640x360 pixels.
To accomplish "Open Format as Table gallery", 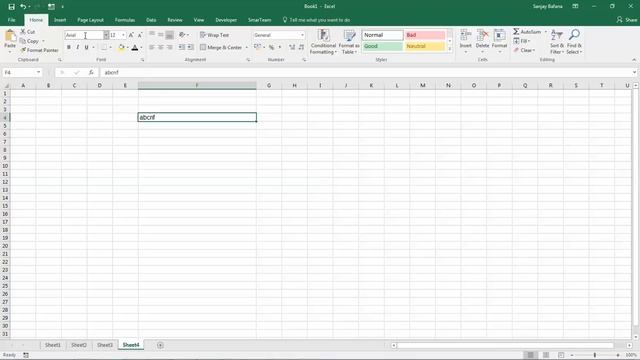I will pyautogui.click(x=349, y=42).
